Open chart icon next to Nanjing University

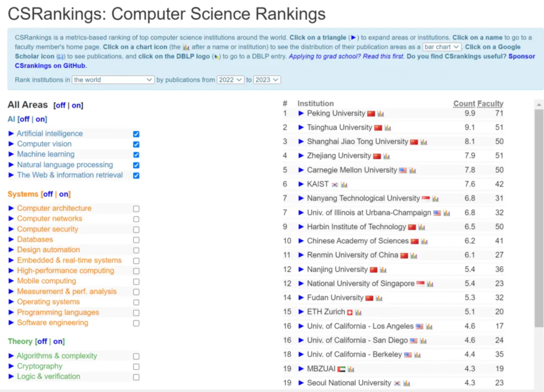383,270
